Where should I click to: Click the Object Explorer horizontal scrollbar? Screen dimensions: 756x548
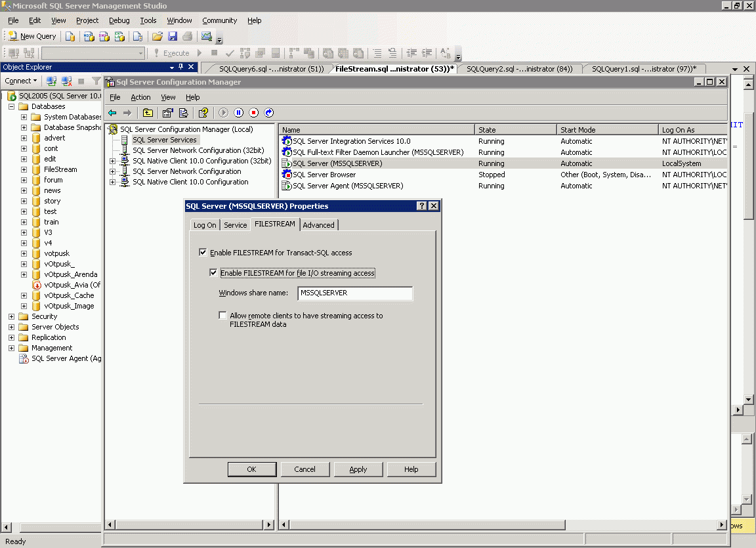(52, 527)
